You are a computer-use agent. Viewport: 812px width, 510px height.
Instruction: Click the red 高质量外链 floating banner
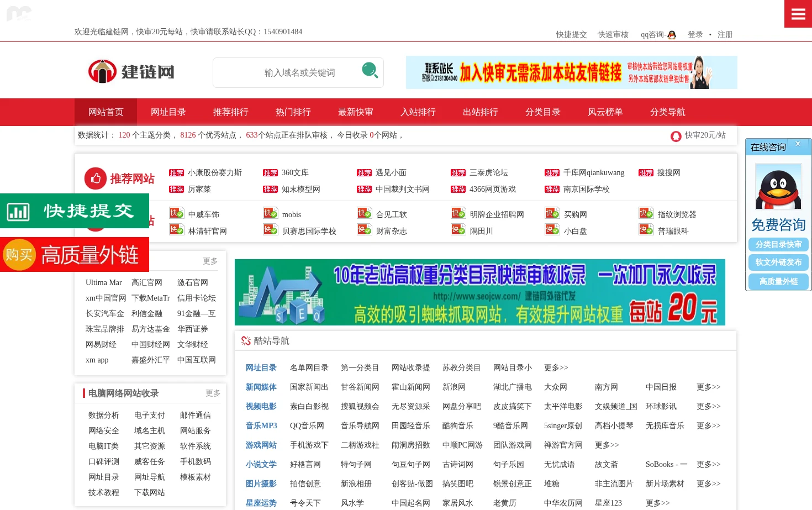[x=75, y=255]
